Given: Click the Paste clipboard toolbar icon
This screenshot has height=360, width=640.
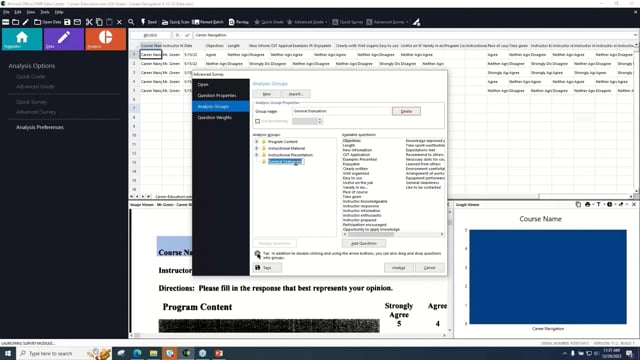Looking at the screenshot, I should (x=109, y=22).
